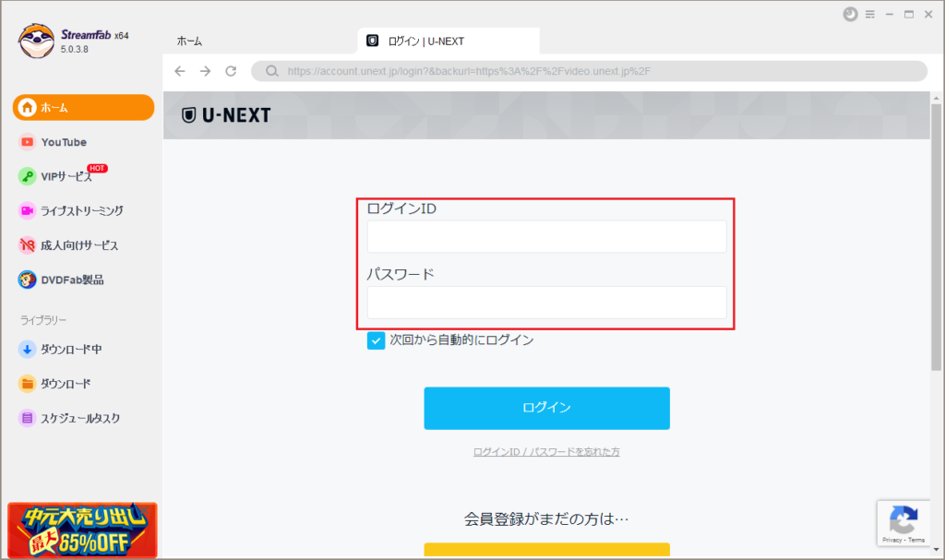Click the Privacy link in reCAPTCHA badge
Image resolution: width=945 pixels, height=560 pixels.
(891, 540)
